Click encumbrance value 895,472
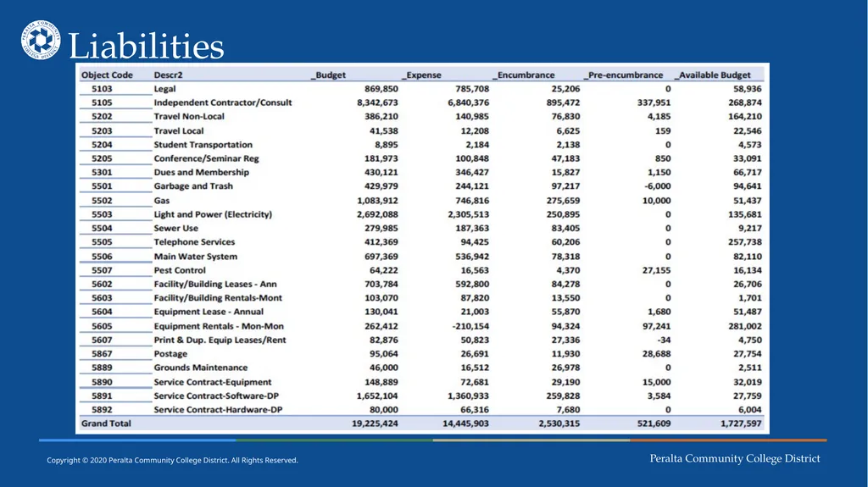 (563, 102)
